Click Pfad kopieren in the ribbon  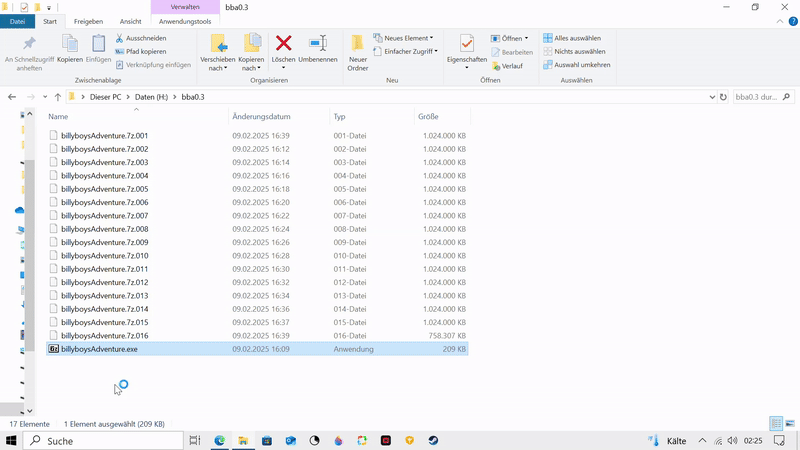[x=146, y=51]
